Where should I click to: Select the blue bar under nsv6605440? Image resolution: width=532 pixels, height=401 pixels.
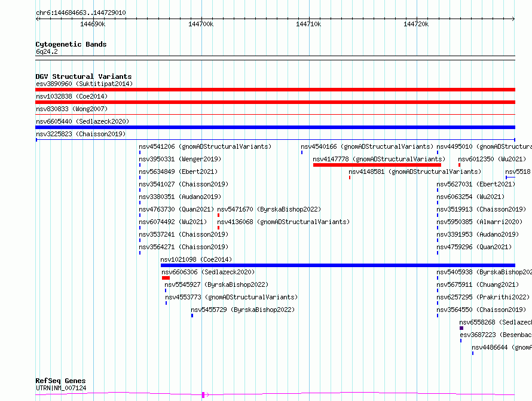(x=275, y=127)
